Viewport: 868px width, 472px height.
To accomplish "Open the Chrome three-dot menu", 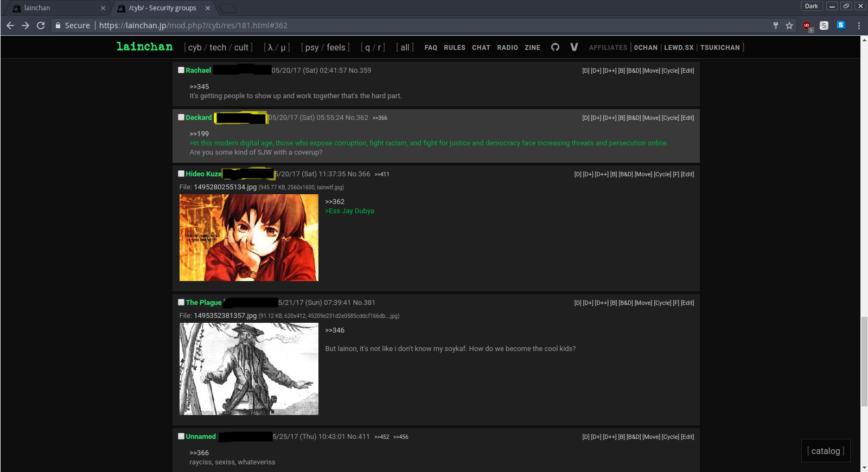I will click(859, 25).
